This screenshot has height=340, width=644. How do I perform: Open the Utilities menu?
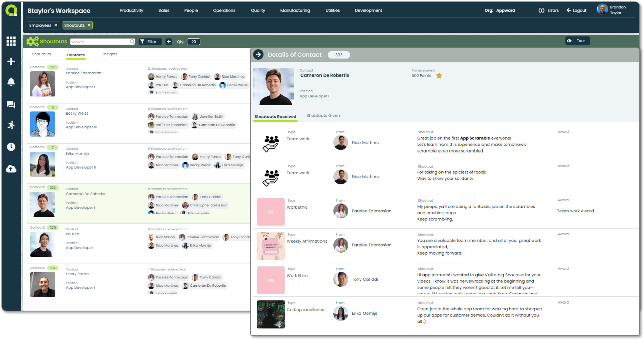(332, 10)
